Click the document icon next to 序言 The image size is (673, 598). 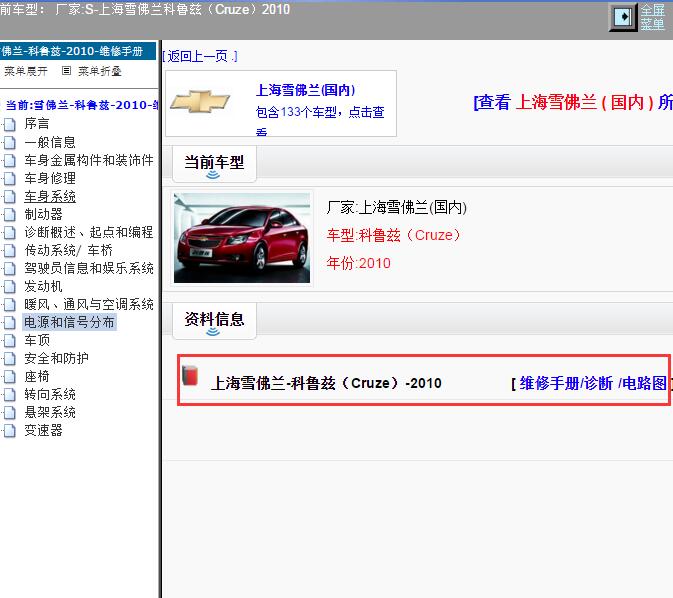(10, 124)
